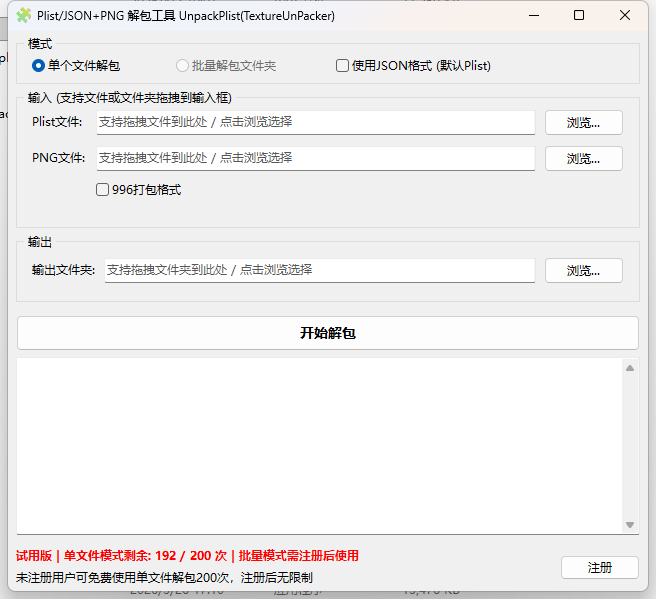The width and height of the screenshot is (656, 599).
Task: Browse for the output folder
Action: (x=584, y=271)
